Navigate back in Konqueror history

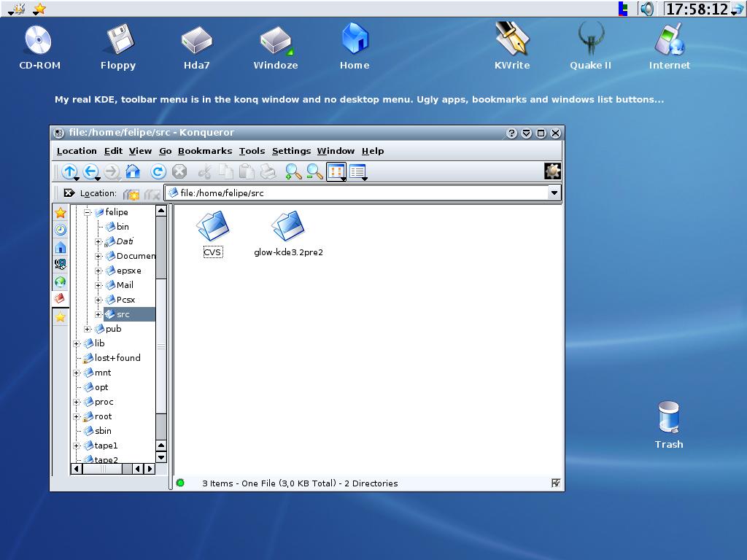pyautogui.click(x=90, y=171)
